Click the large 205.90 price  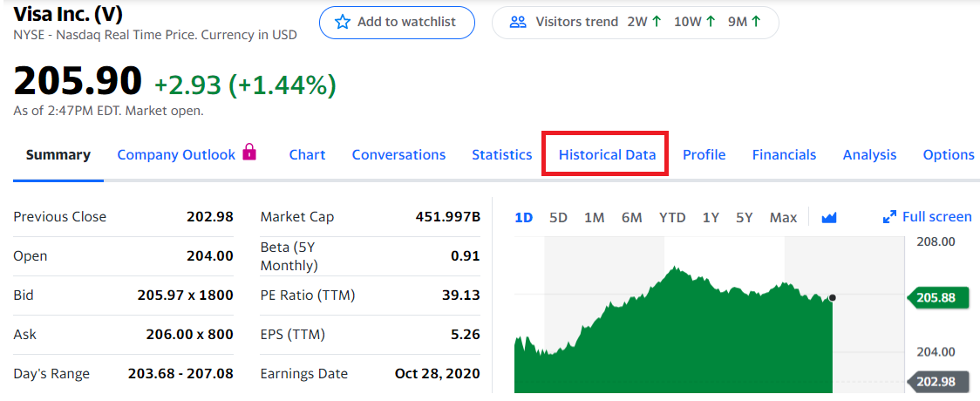pyautogui.click(x=78, y=83)
